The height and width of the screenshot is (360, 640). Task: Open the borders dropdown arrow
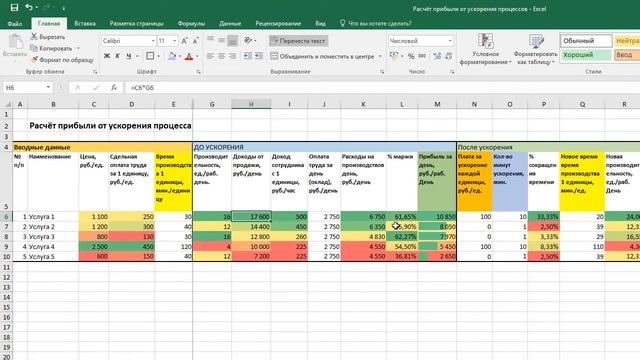(158, 56)
